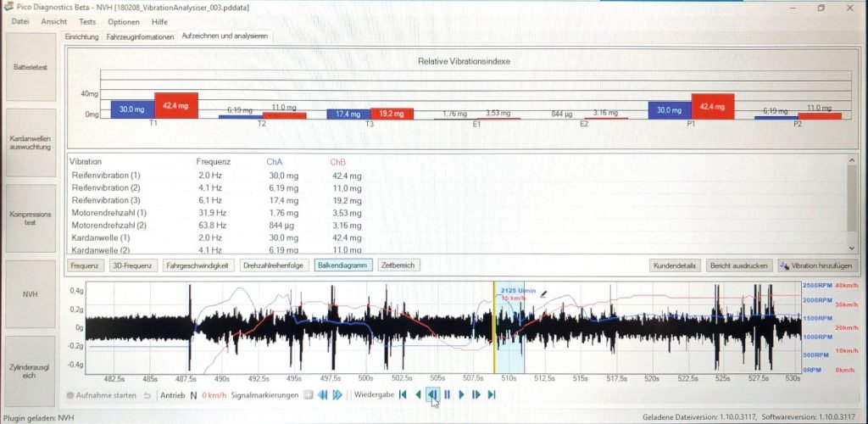868x424 pixels.
Task: Jump to the start of playback
Action: 403,394
